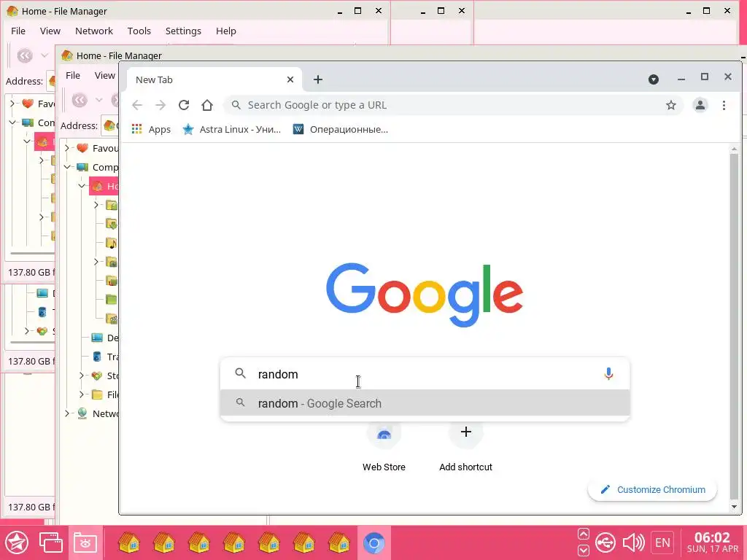Select the Comp computer tree icon
This screenshot has width=747, height=560.
82,167
